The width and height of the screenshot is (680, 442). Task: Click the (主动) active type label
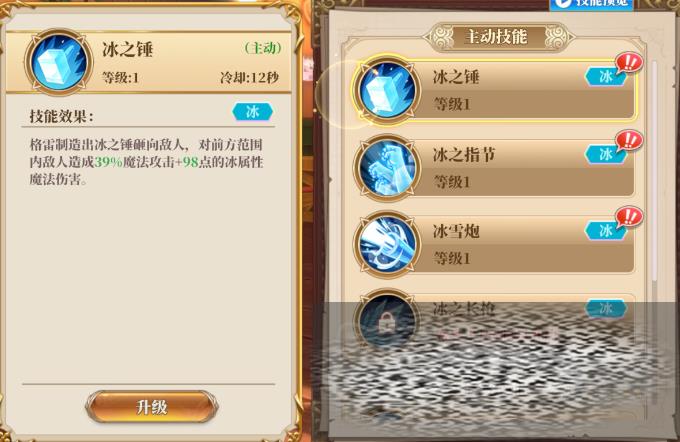pos(263,47)
